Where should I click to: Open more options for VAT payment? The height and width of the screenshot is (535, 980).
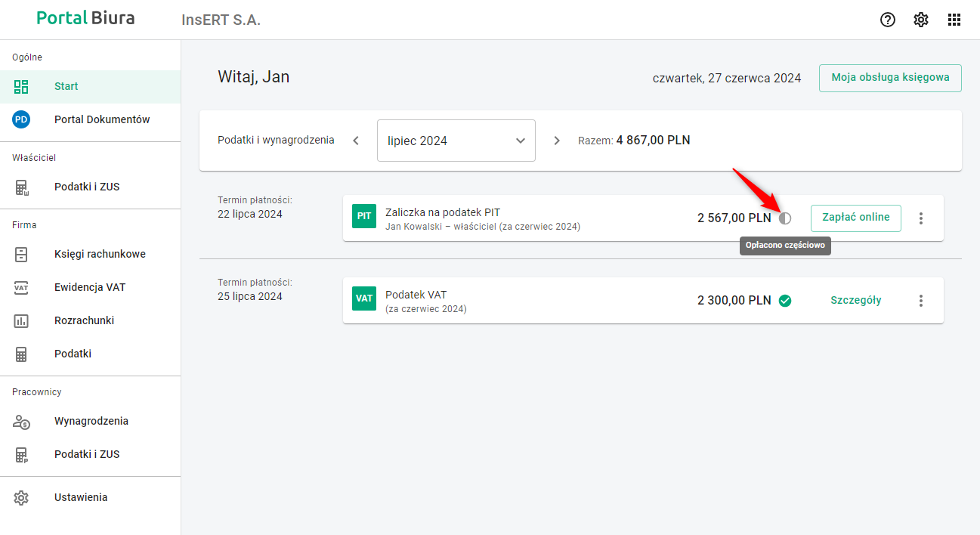click(920, 301)
